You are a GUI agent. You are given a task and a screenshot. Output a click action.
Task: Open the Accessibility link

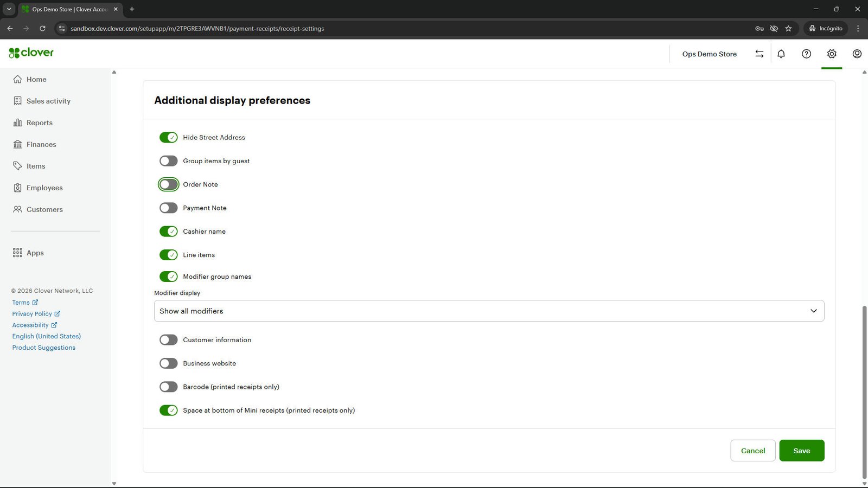click(x=34, y=325)
